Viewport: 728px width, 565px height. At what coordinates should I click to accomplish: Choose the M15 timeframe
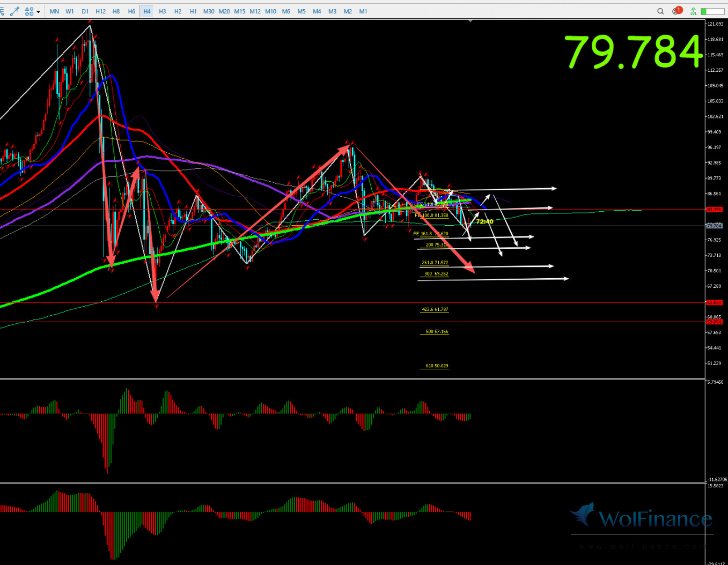240,11
